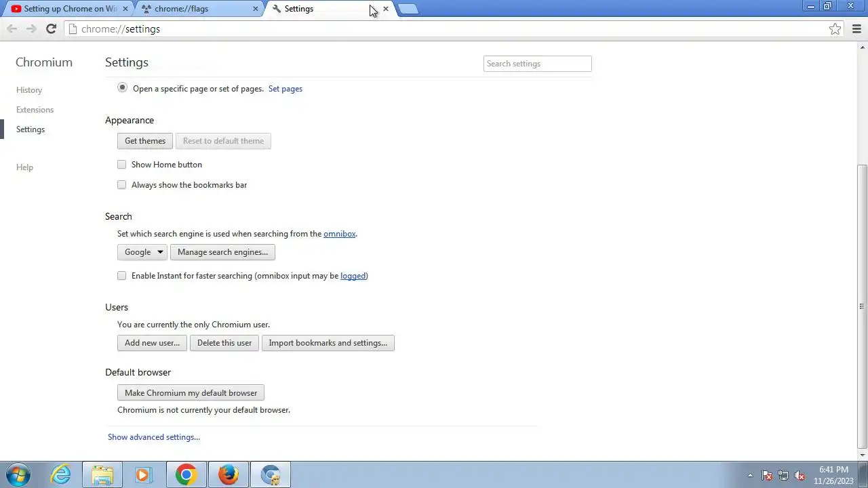The width and height of the screenshot is (868, 488).
Task: Close the Settings tab
Action: tap(386, 9)
